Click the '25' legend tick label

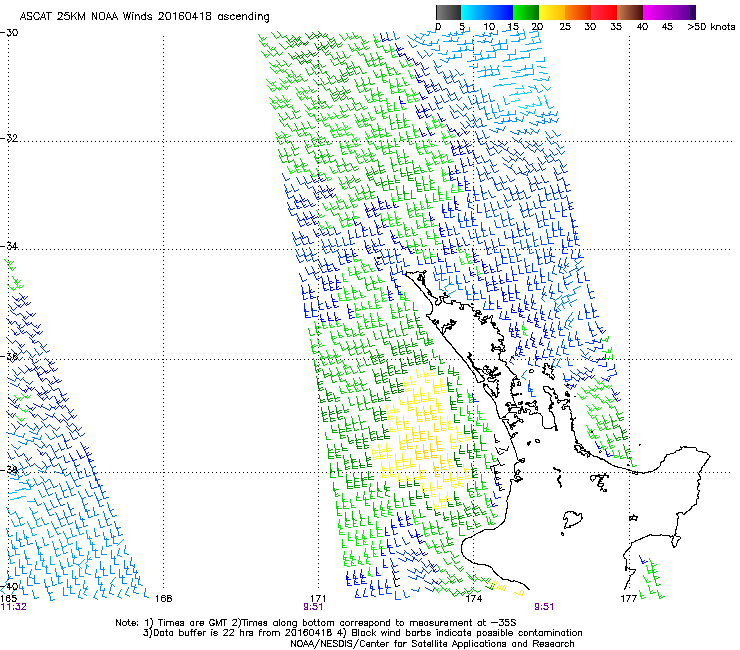565,27
